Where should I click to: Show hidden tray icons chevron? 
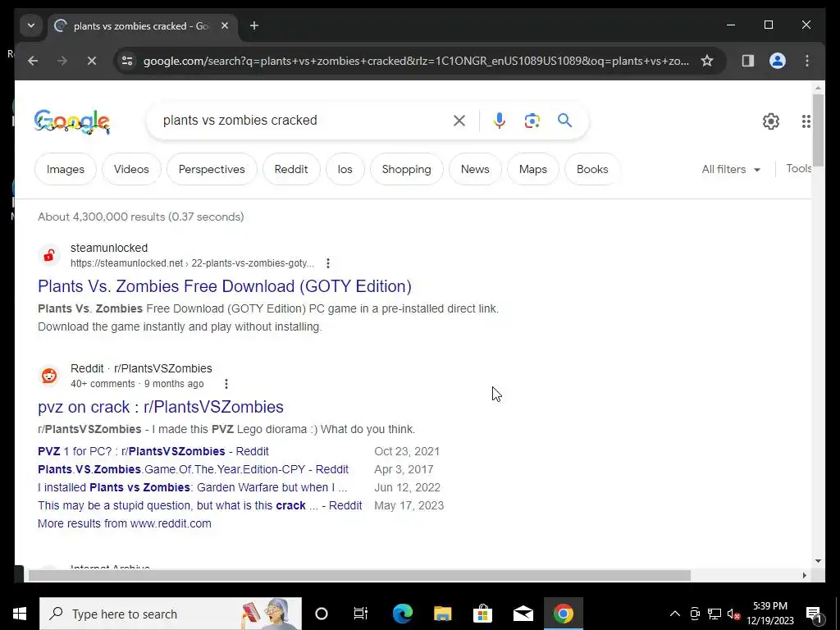click(675, 614)
